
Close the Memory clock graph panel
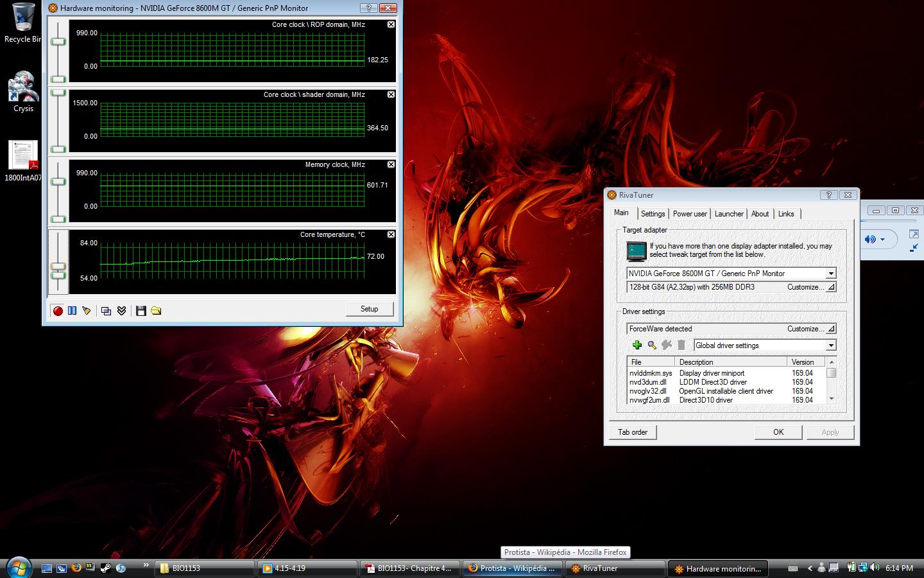[x=391, y=164]
